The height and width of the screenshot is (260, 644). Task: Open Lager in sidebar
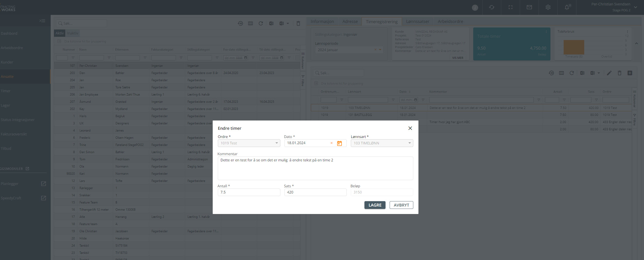coord(5,105)
